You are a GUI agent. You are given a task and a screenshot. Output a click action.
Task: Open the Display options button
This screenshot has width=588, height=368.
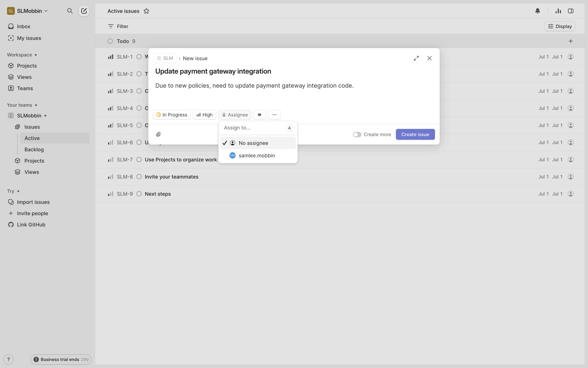560,26
